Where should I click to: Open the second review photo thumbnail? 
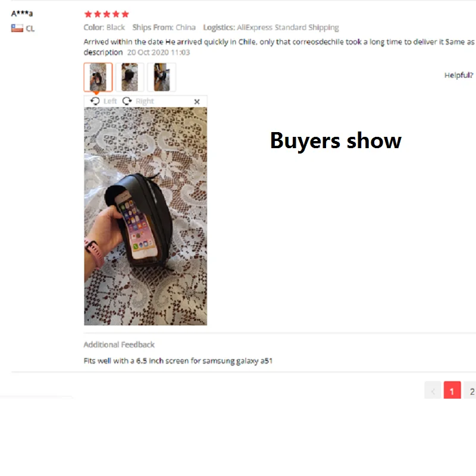pyautogui.click(x=130, y=77)
